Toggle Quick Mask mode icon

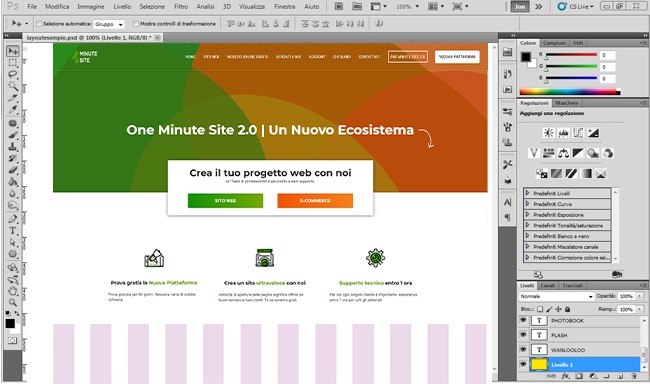pyautogui.click(x=12, y=340)
